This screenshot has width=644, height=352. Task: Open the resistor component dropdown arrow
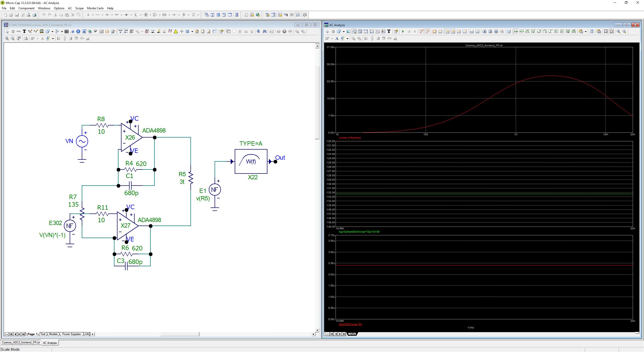(x=102, y=15)
